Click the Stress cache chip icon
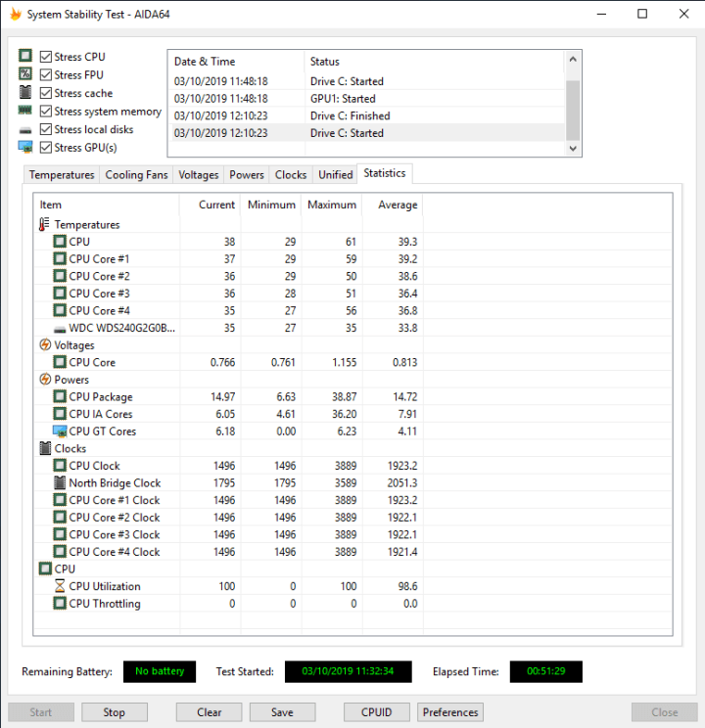705x728 pixels. coord(25,92)
